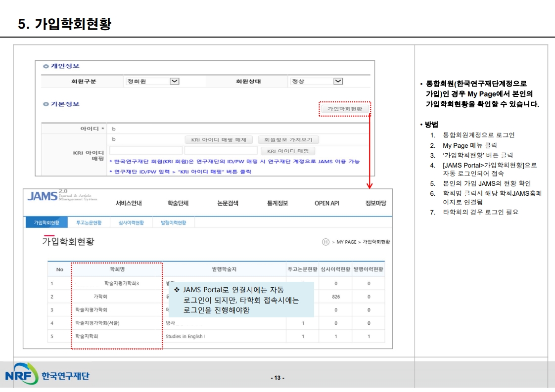Click the 아이디 input field
This screenshot has height=392, width=555.
tap(239, 129)
